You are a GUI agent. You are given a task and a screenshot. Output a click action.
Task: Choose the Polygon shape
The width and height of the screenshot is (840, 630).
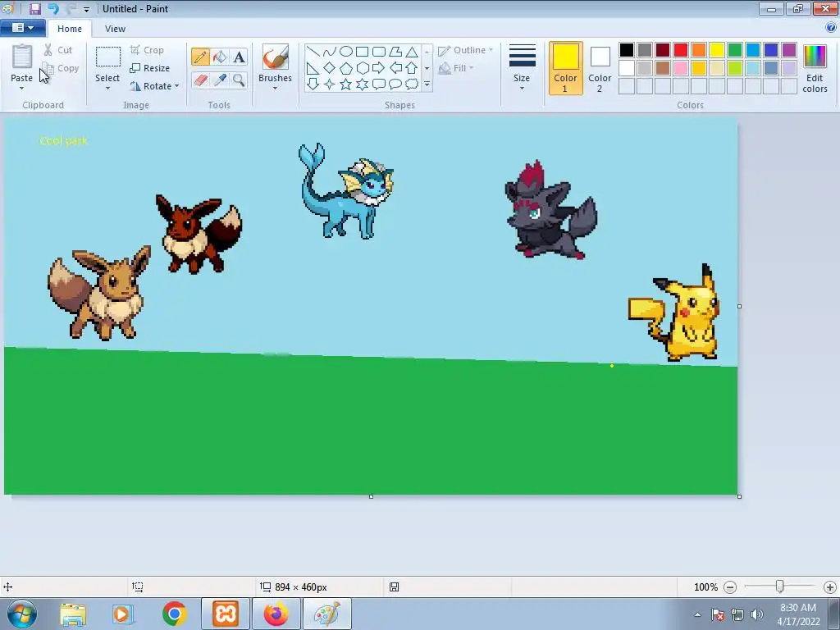pyautogui.click(x=395, y=52)
